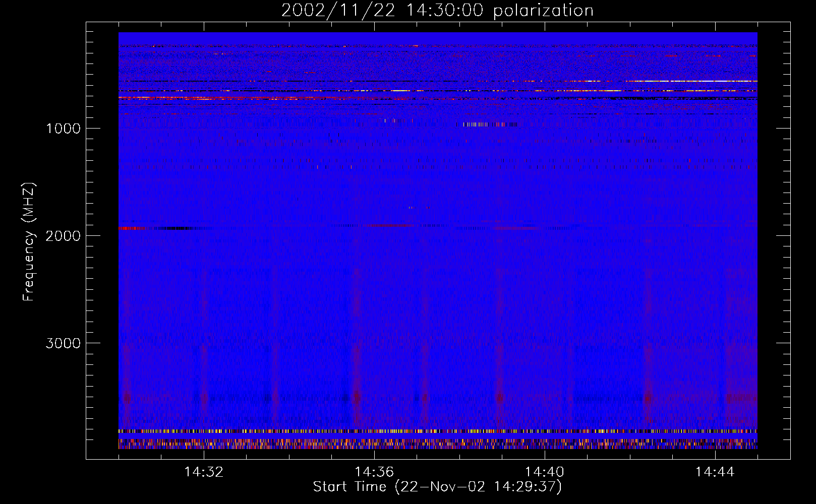Select the 'Frequency (MHZ)' axis label
Viewport: 816px width, 504px height.
click(x=29, y=242)
